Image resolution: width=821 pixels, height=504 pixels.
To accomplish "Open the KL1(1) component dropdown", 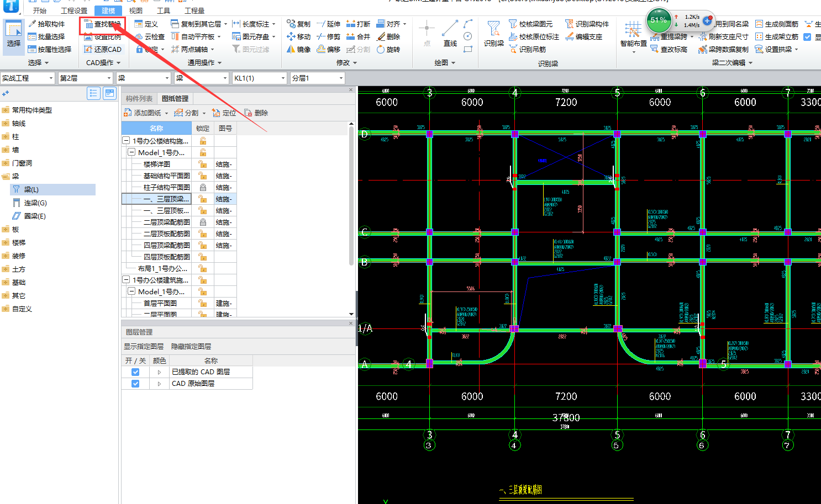I will coord(283,78).
